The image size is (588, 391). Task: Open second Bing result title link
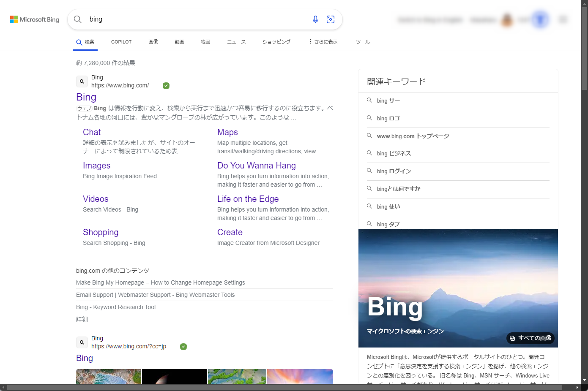tap(85, 358)
